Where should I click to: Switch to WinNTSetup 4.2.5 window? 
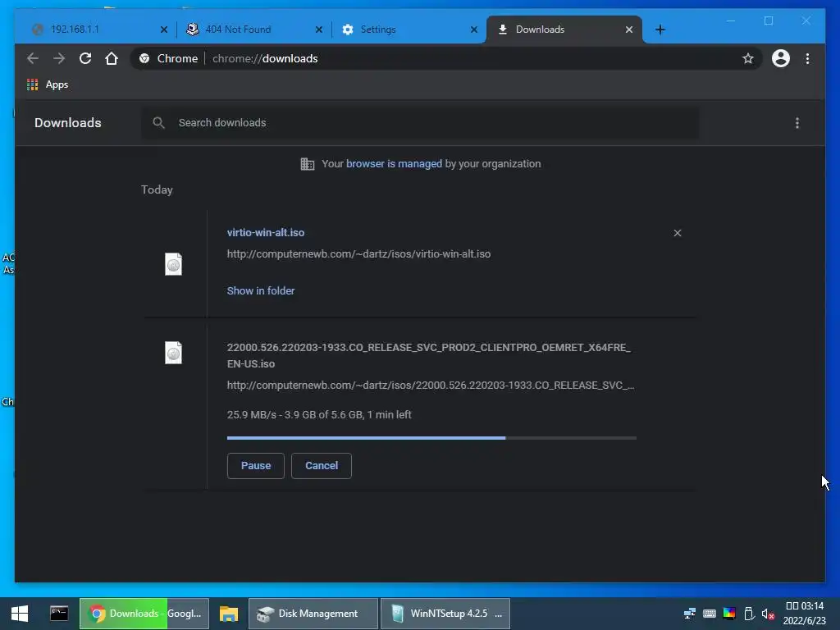(445, 614)
